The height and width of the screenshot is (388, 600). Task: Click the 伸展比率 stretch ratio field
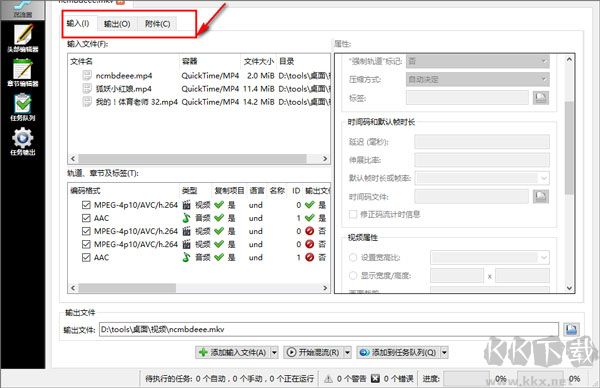(x=482, y=160)
